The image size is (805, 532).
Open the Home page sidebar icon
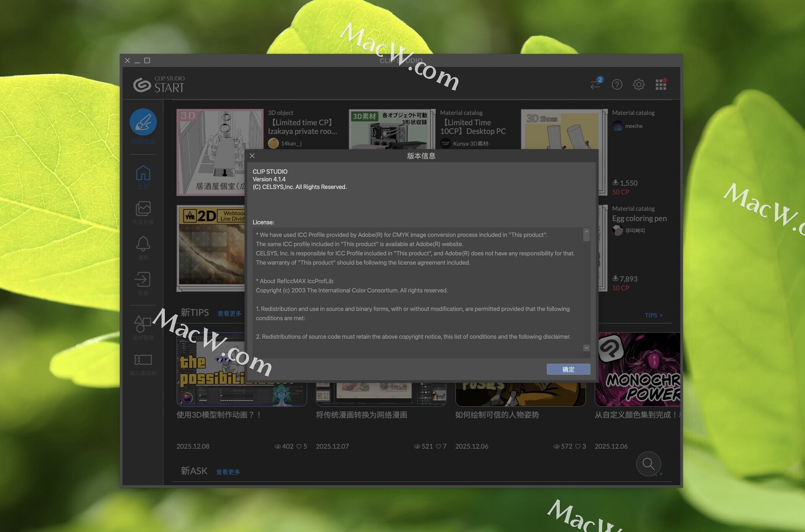tap(143, 173)
